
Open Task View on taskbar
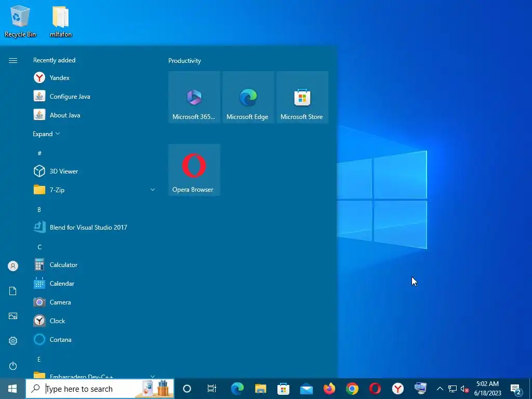(x=212, y=389)
